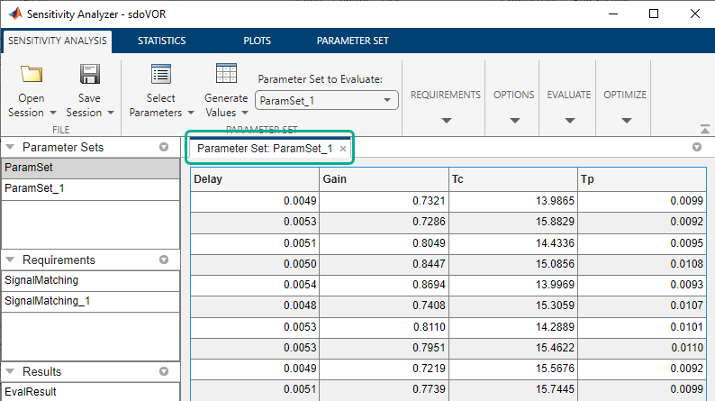
Task: Click the Save Session floppy disk icon
Action: pyautogui.click(x=90, y=75)
